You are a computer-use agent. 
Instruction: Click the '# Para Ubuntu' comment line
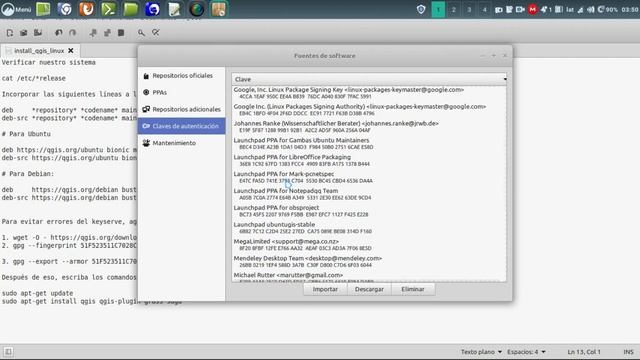(x=26, y=134)
